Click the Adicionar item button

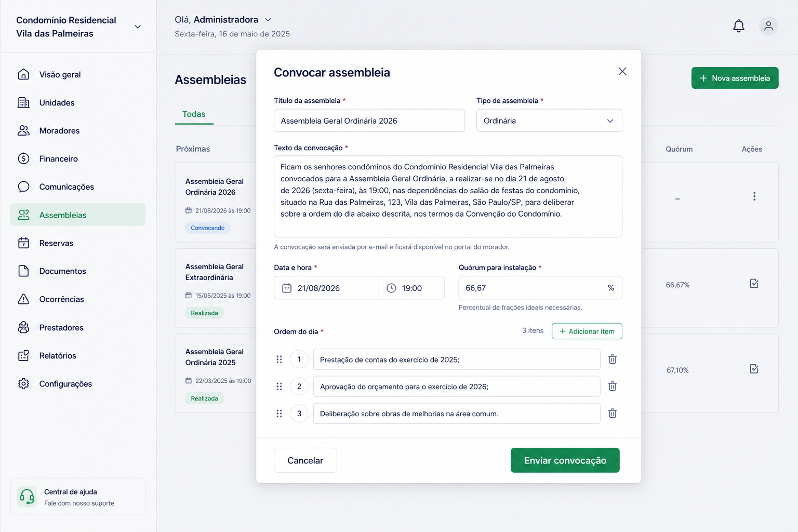pyautogui.click(x=587, y=331)
